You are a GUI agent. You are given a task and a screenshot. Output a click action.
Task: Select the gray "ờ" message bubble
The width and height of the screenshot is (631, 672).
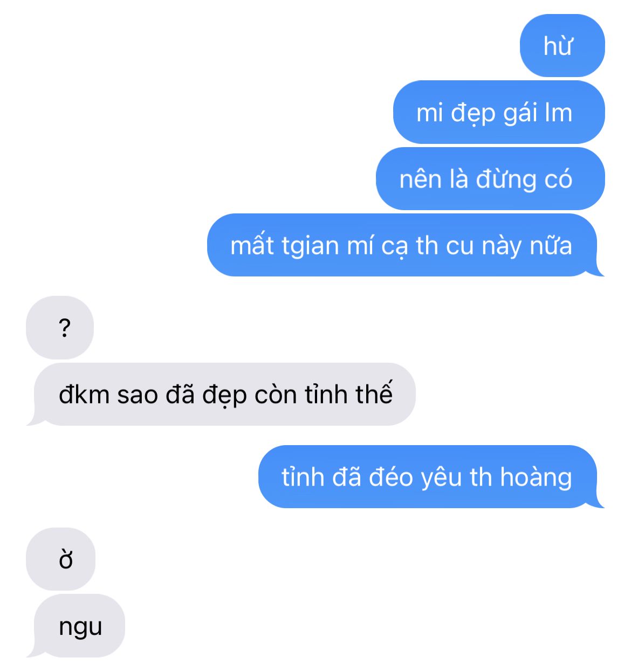(60, 559)
